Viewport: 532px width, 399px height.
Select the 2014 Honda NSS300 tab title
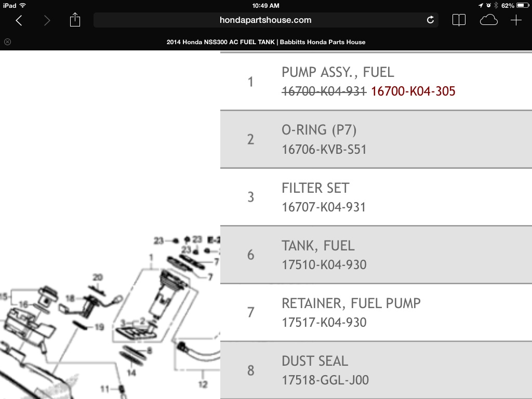coord(265,42)
